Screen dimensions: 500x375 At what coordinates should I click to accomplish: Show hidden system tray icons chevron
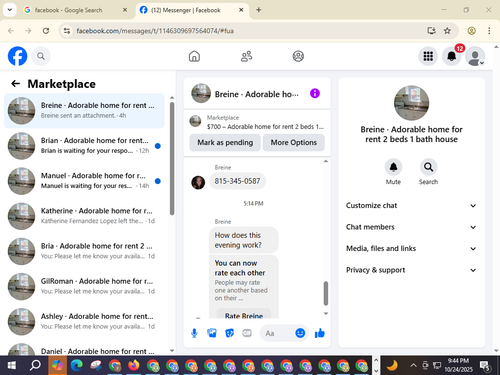(x=413, y=365)
